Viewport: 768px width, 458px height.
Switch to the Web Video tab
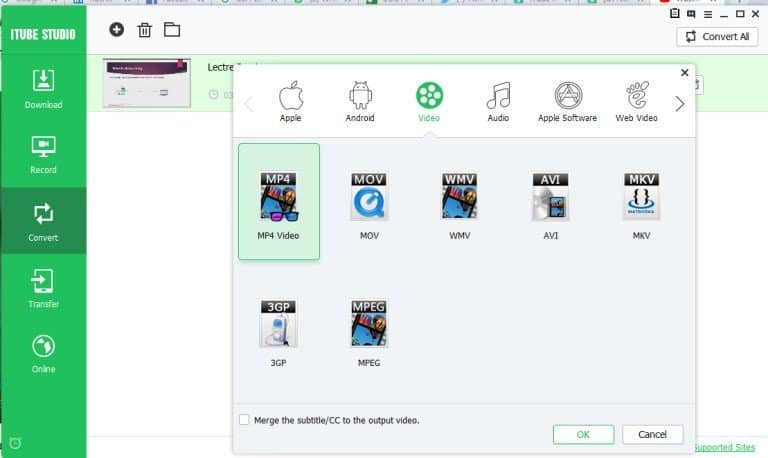[x=637, y=101]
